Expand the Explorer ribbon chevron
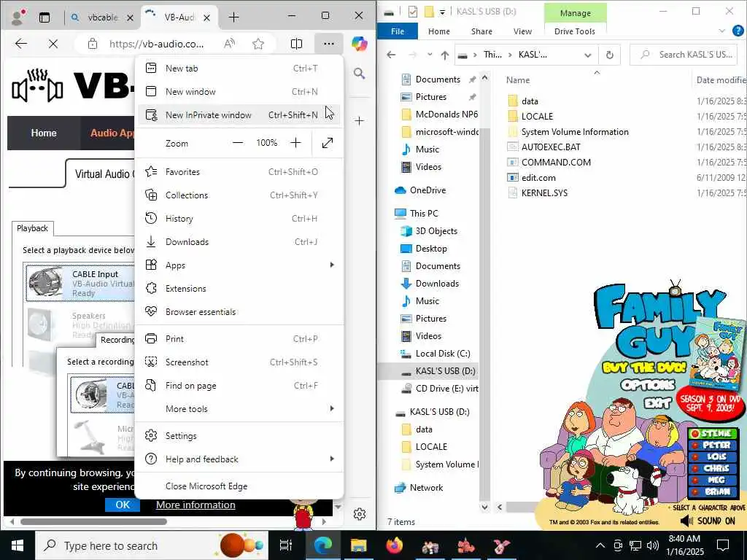 pyautogui.click(x=721, y=31)
